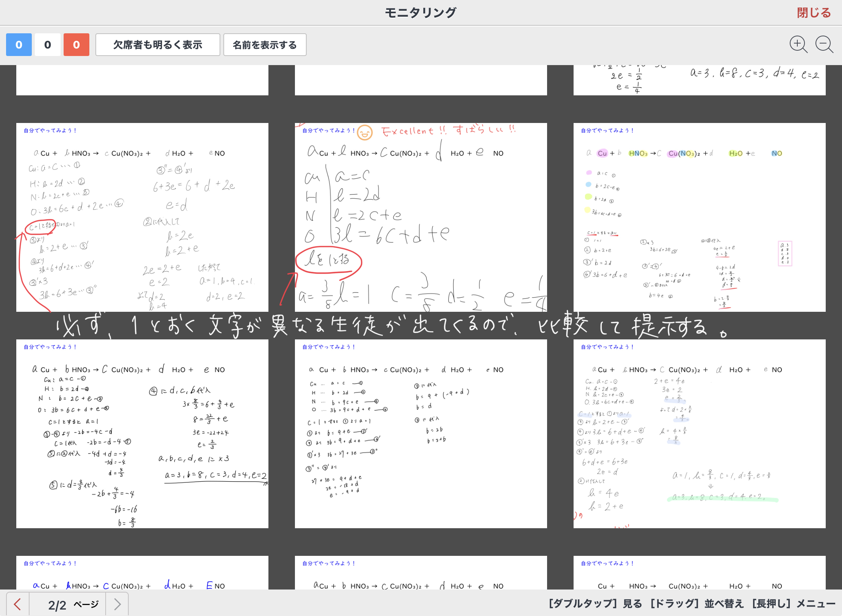This screenshot has width=842, height=616.
Task: Click the red-orange counter badge
Action: point(76,45)
